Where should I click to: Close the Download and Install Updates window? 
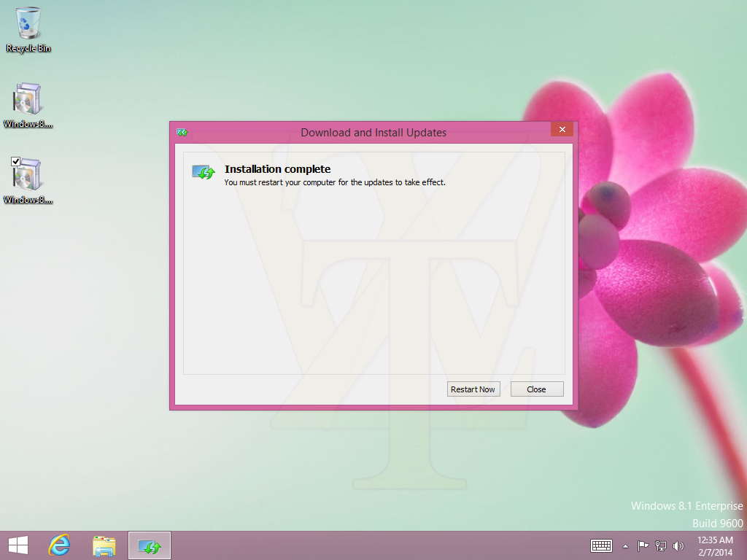click(x=562, y=130)
